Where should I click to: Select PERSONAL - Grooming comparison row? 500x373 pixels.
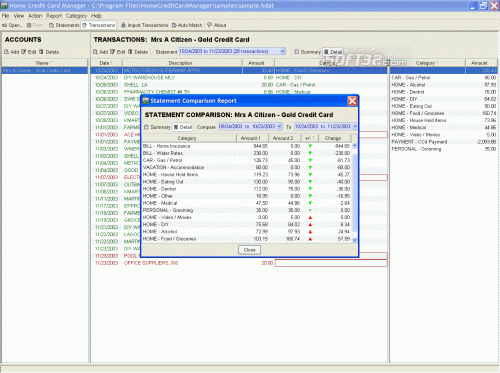point(247,210)
